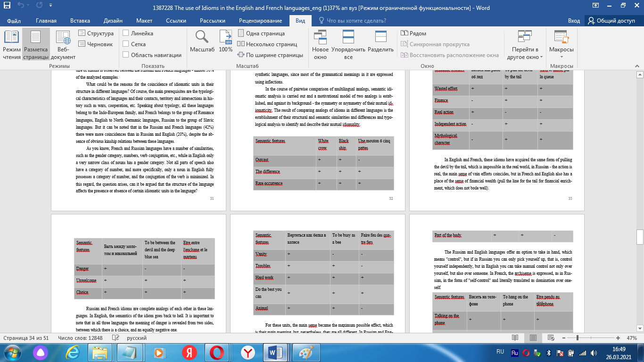The height and width of the screenshot is (362, 644).
Task: Open the Главная ribbon tab
Action: tap(46, 21)
